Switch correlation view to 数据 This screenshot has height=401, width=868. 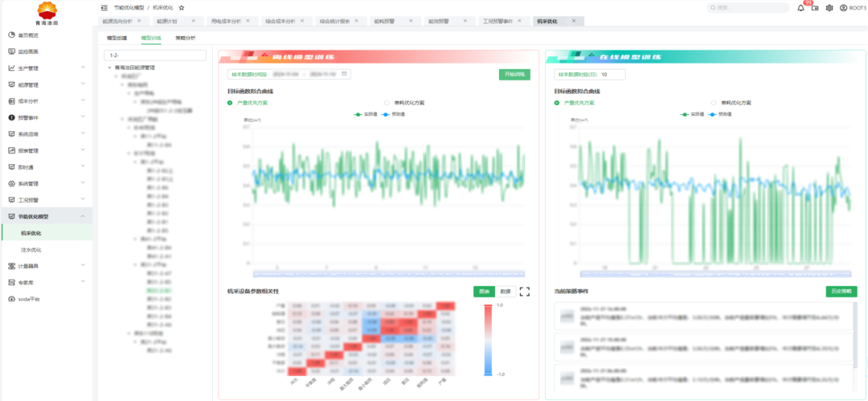pyautogui.click(x=505, y=292)
